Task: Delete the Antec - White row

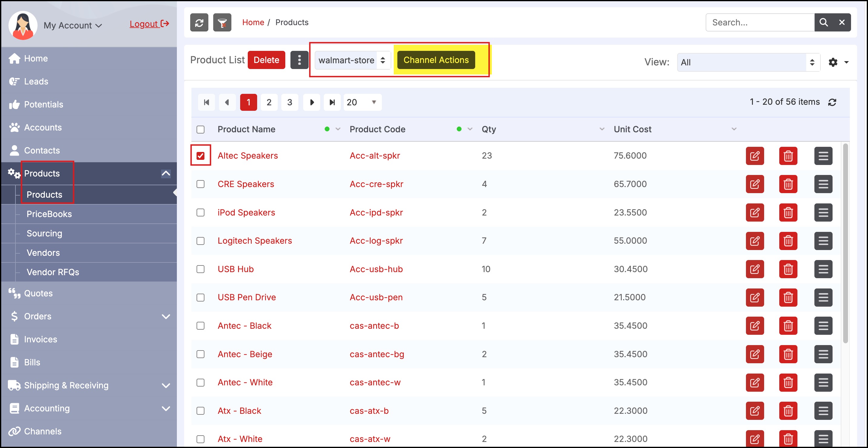Action: (x=788, y=383)
